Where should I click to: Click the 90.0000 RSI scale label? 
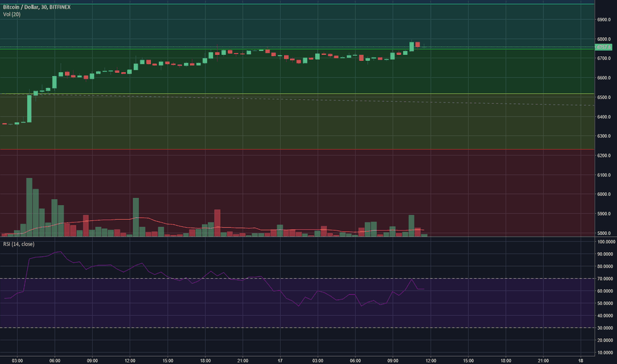point(606,254)
